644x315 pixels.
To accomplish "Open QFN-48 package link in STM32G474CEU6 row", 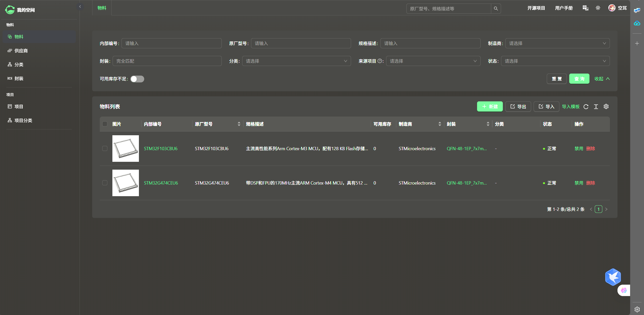I will (x=467, y=183).
